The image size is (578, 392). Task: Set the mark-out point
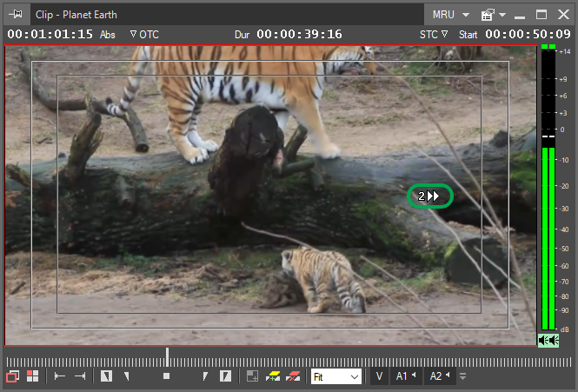(x=225, y=376)
